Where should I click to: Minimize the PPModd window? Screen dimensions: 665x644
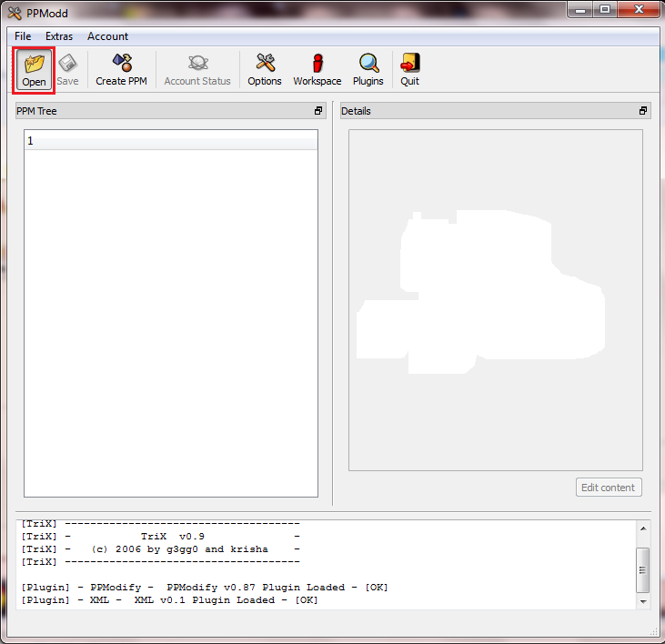click(580, 10)
